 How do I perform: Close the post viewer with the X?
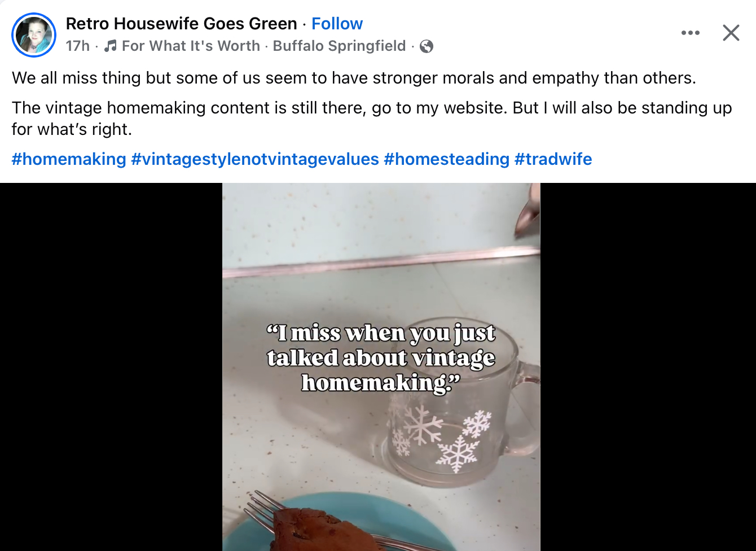tap(731, 33)
